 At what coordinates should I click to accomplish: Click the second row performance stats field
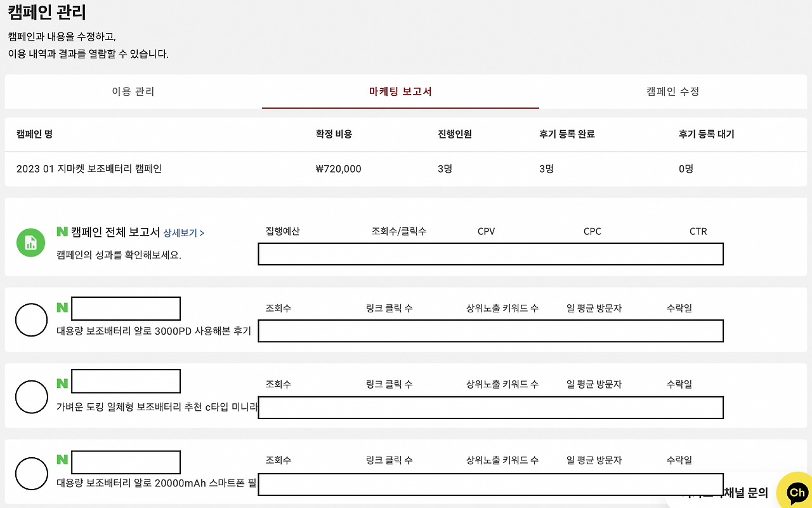tap(490, 408)
